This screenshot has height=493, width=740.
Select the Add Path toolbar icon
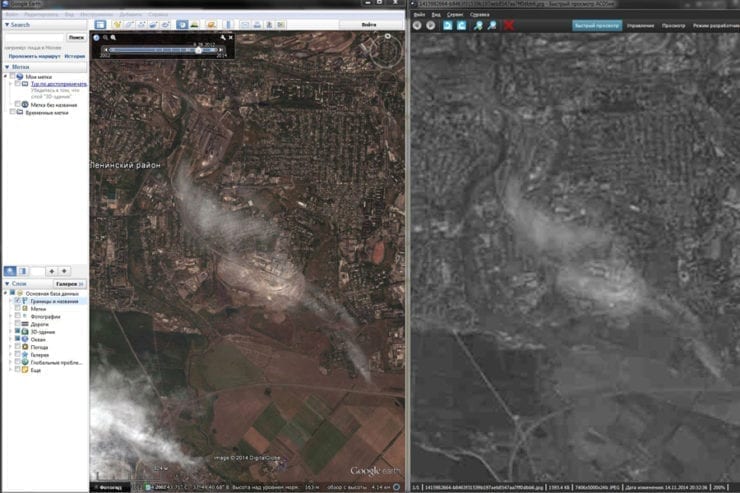[141, 25]
